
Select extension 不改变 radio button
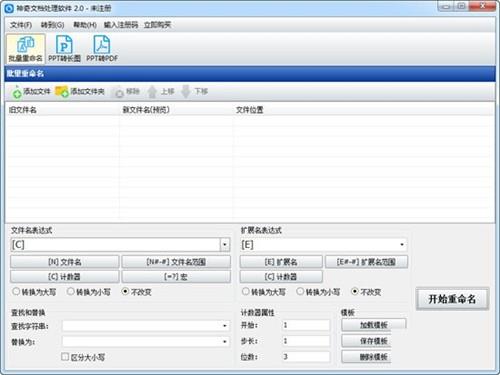coord(355,292)
